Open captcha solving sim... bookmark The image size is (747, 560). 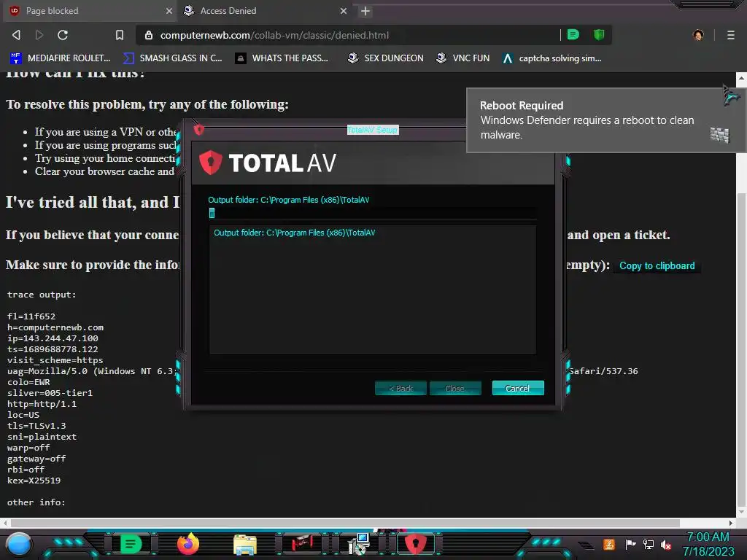coord(552,58)
